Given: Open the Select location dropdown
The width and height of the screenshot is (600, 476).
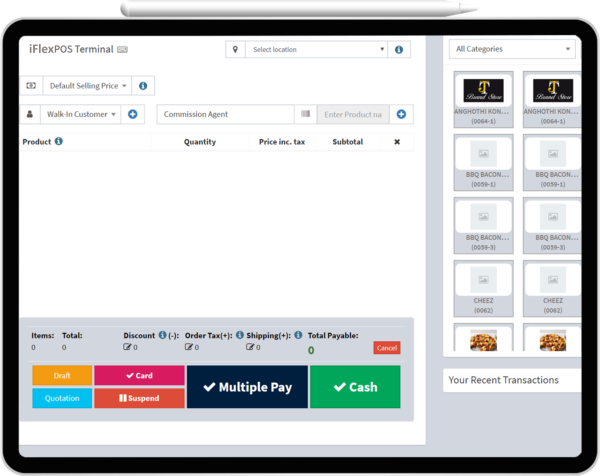Looking at the screenshot, I should point(316,49).
